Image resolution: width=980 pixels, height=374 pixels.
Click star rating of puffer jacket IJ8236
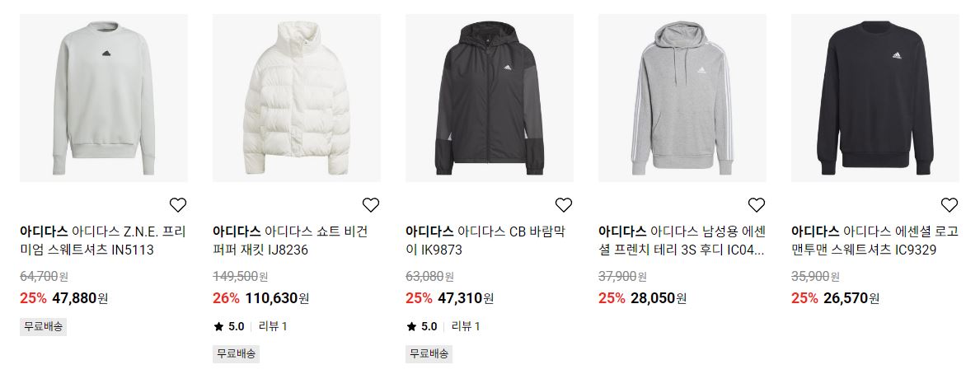tap(229, 326)
